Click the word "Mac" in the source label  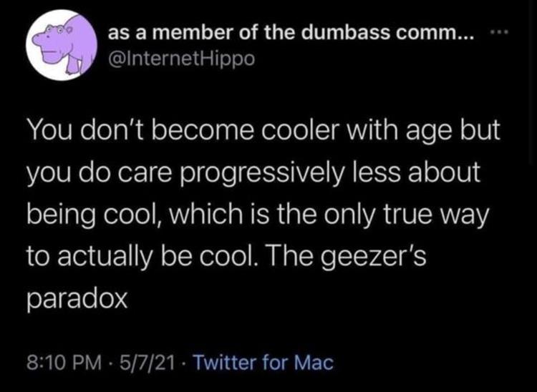pos(316,363)
